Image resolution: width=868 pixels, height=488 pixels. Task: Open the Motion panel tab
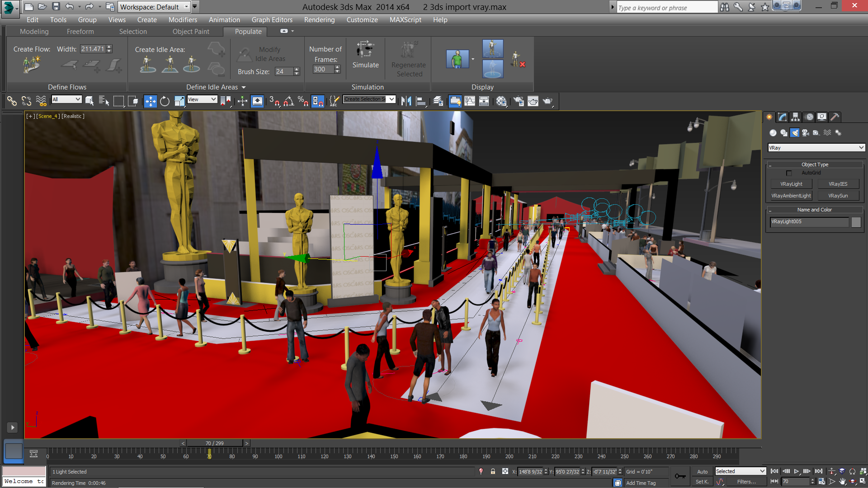coord(809,117)
